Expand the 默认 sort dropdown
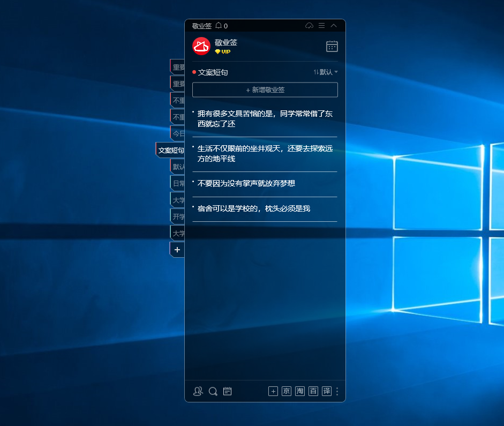 point(326,72)
